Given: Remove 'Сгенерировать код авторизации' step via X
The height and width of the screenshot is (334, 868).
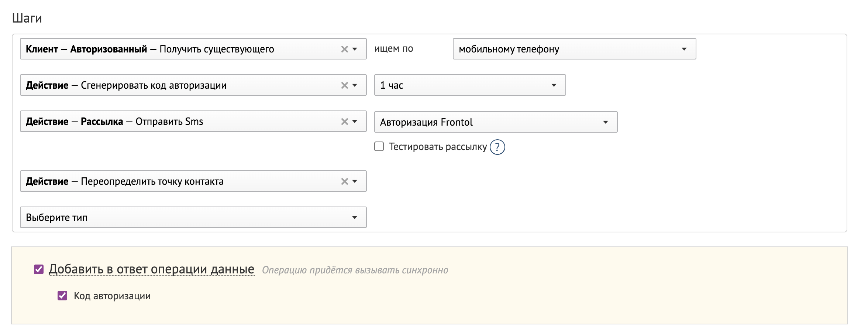Looking at the screenshot, I should coord(344,85).
